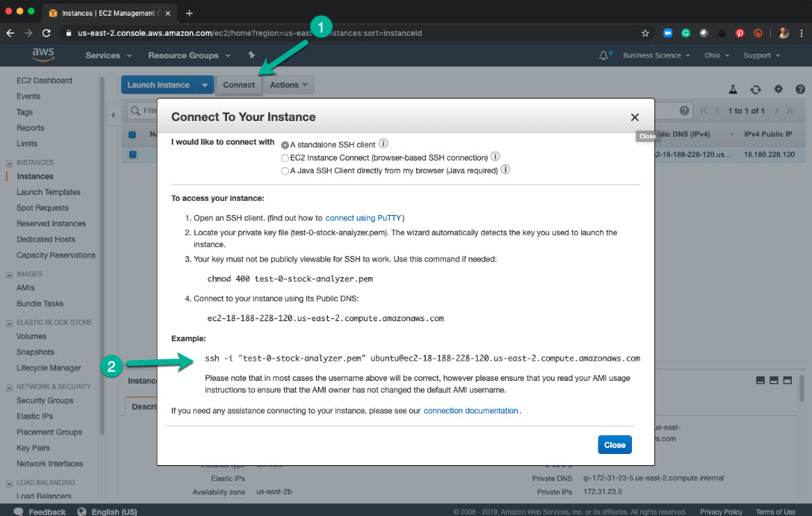Screen dimensions: 812x516
Task: Open Spot Requests in the sidebar
Action: (43, 208)
